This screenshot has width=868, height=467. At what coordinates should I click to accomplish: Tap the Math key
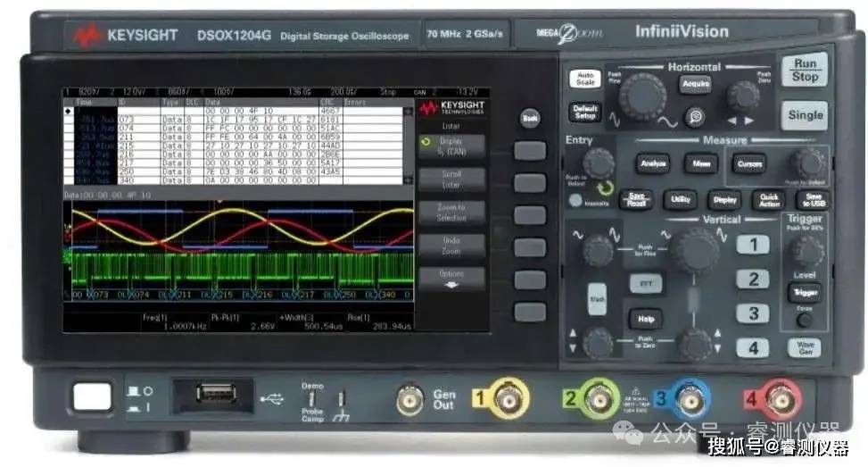point(597,299)
